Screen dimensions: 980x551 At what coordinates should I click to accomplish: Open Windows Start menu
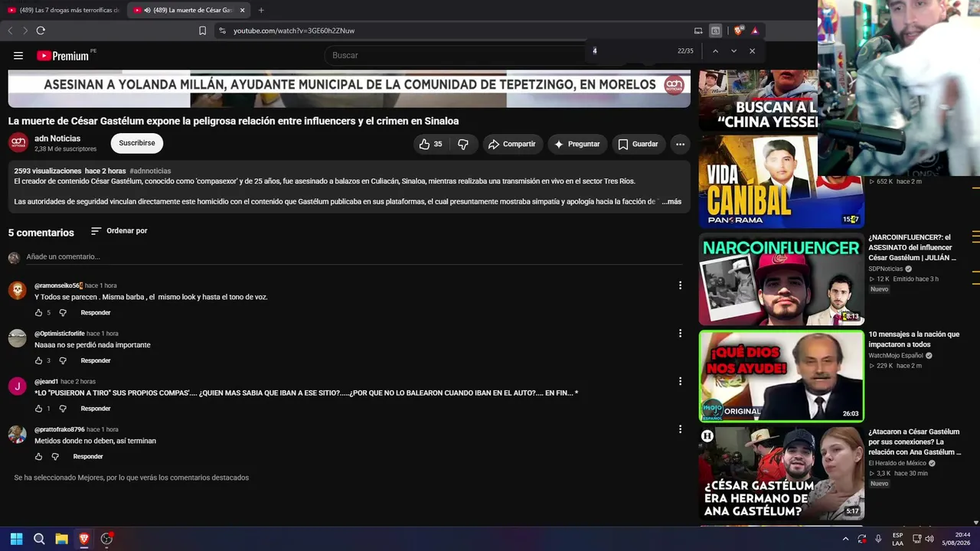(16, 539)
